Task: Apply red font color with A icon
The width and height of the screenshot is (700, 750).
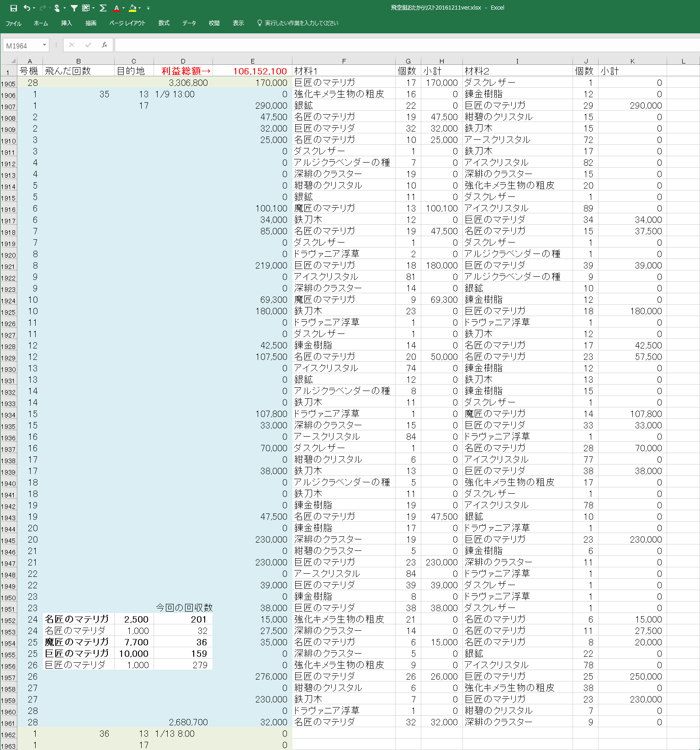Action: 117,8
